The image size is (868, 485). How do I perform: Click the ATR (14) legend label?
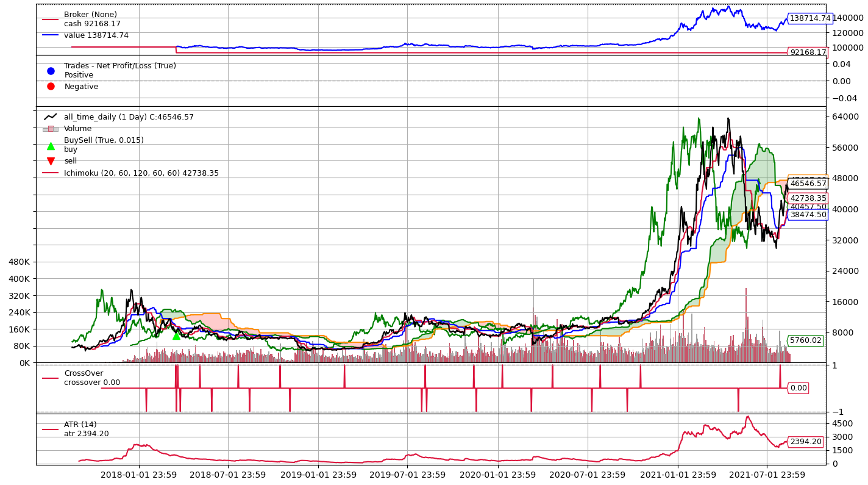point(80,425)
